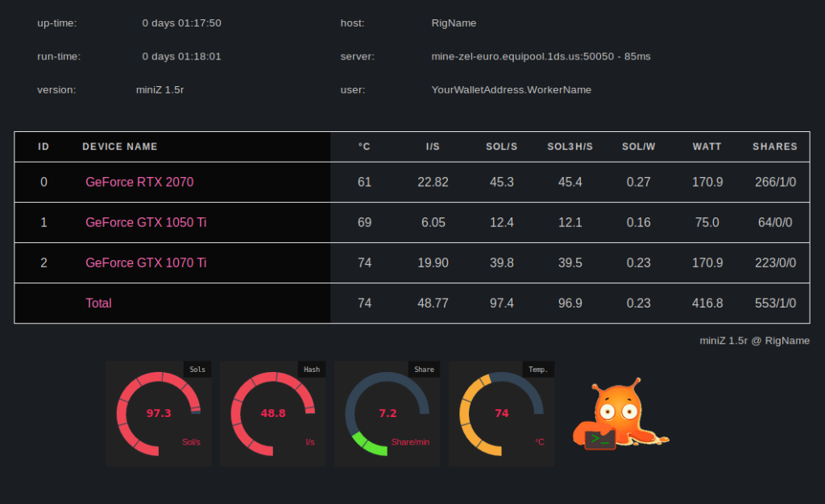The height and width of the screenshot is (504, 825).
Task: Click the miniZ 1.5r @ RigName label
Action: (x=753, y=341)
